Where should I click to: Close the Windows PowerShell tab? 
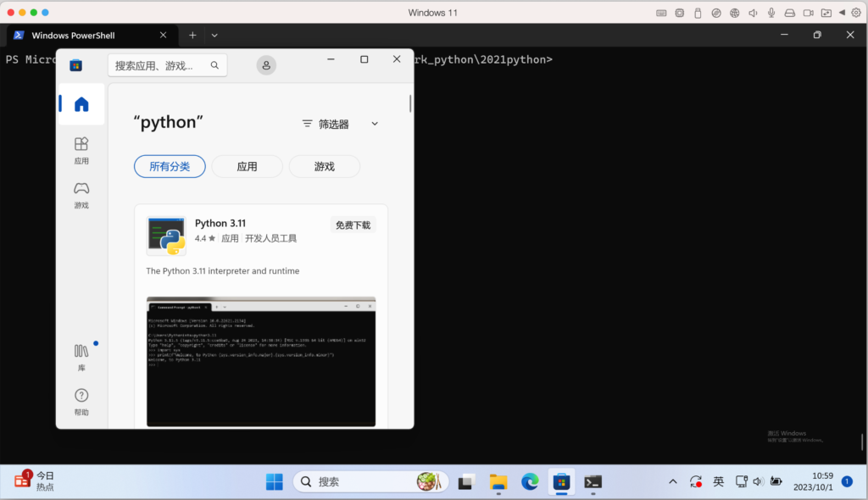pos(164,35)
